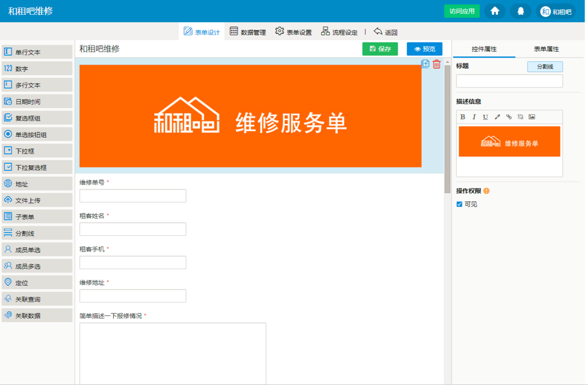Click the operation permission info icon
588x385 pixels.
tap(486, 191)
